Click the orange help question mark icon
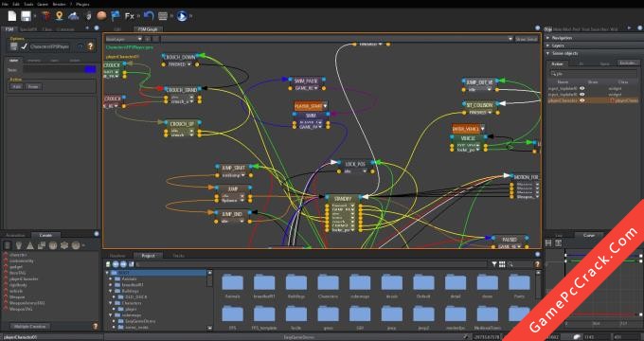Screen dimensions: 644x341 pyautogui.click(x=91, y=46)
